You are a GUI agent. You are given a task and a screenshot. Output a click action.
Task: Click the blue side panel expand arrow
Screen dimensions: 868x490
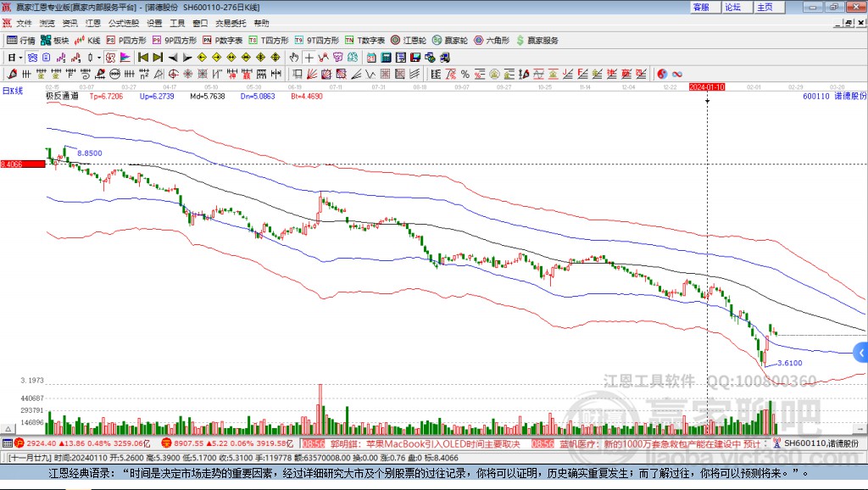click(861, 353)
